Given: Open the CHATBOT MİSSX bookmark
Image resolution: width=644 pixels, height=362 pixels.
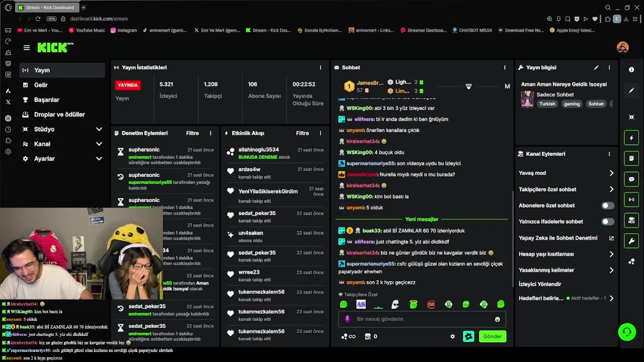Looking at the screenshot, I should coord(472,30).
